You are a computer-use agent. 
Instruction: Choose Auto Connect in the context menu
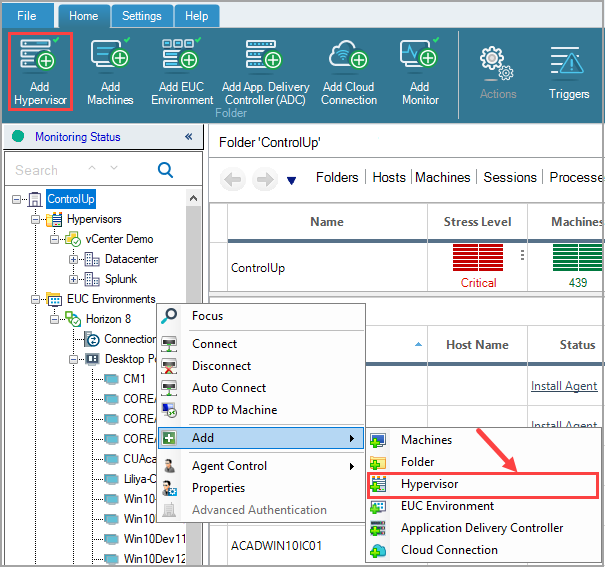tap(261, 388)
